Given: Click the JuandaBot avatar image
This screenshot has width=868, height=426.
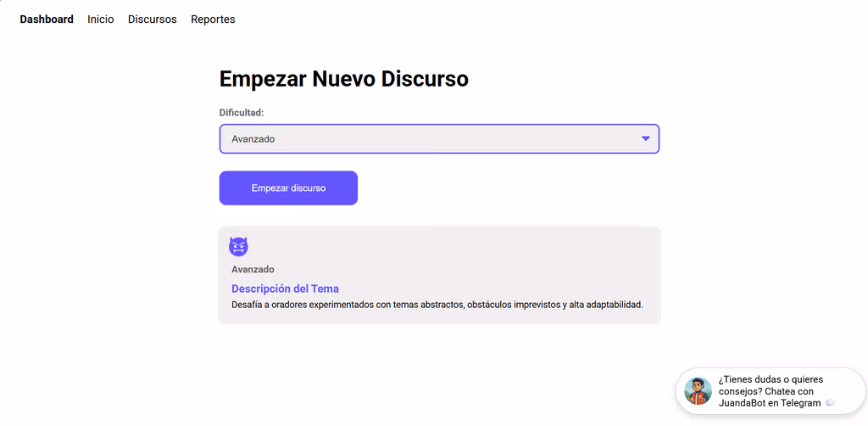Looking at the screenshot, I should (x=698, y=391).
